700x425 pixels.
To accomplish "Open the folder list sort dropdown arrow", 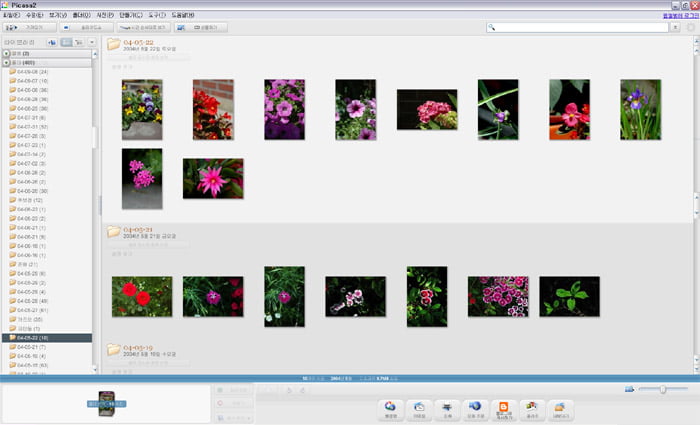I will coord(92,42).
